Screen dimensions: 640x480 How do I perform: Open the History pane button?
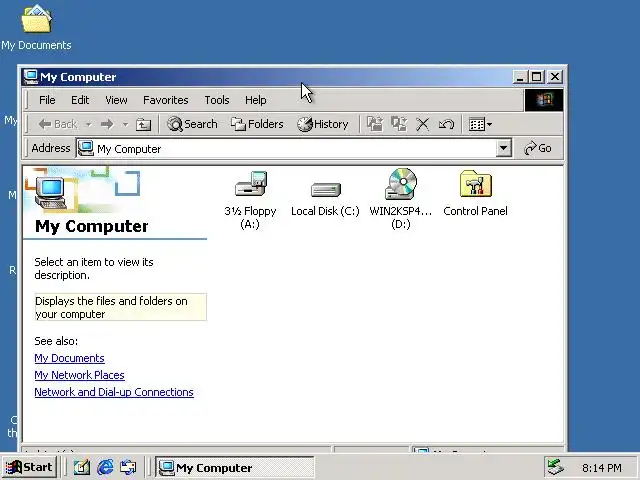322,124
